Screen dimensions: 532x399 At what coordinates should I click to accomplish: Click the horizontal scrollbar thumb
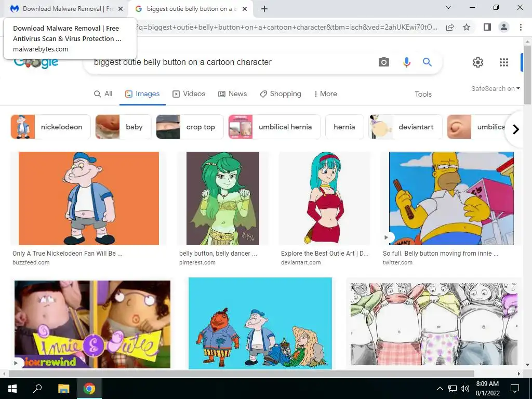tap(241, 374)
